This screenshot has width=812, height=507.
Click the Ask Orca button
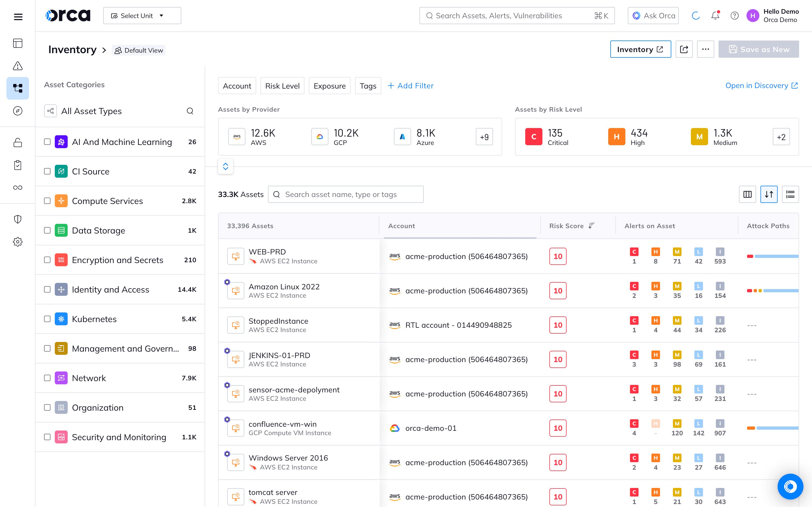[653, 15]
